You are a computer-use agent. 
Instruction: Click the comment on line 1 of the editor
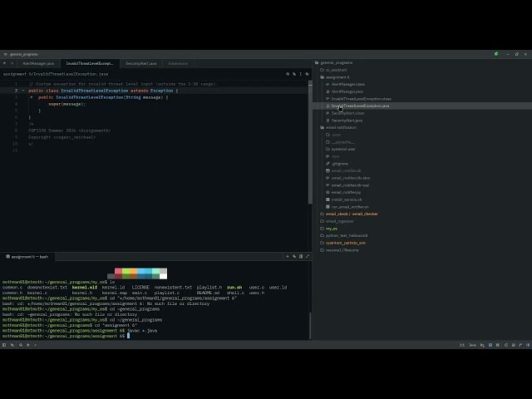click(x=123, y=84)
